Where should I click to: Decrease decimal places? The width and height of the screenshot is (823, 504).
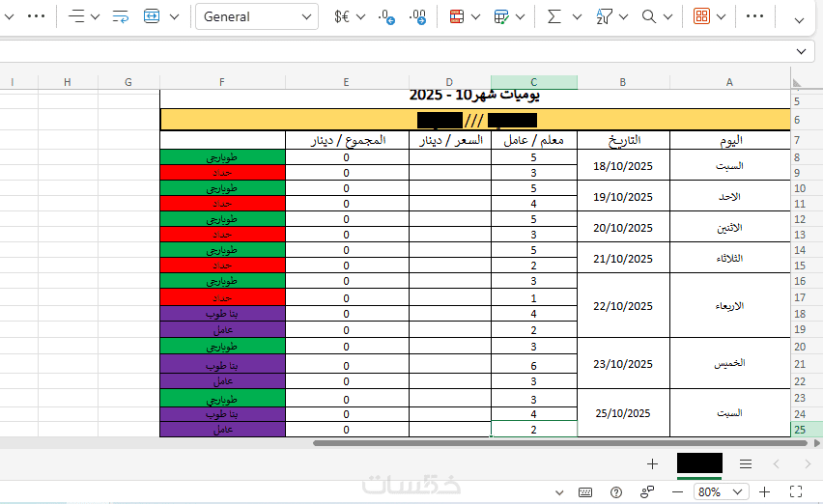point(386,16)
